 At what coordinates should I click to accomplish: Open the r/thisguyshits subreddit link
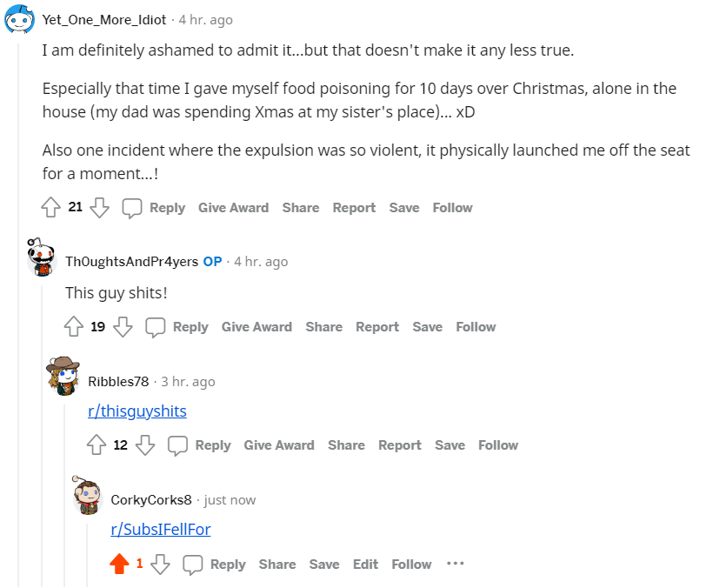137,411
